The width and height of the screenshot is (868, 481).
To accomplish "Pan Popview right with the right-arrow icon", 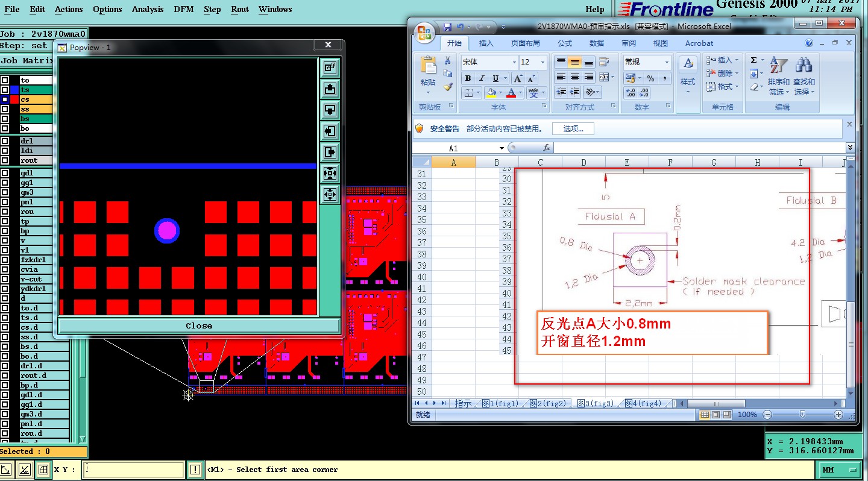I will tap(330, 152).
